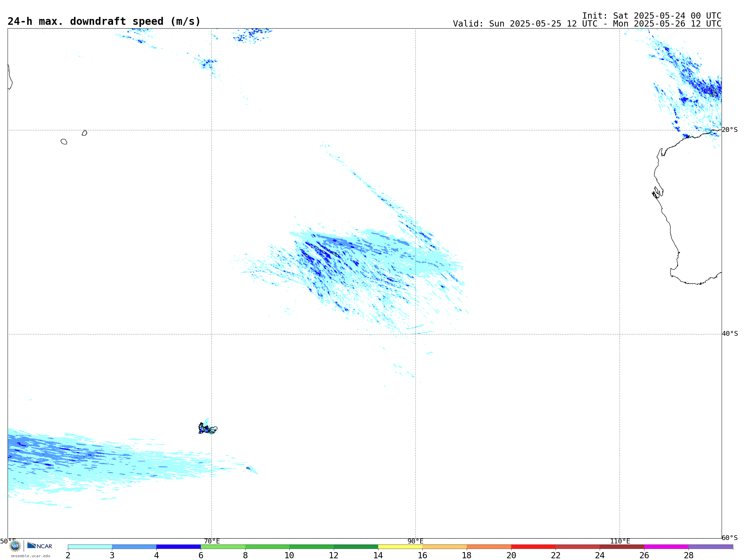Click the colorbar tick label 2
Viewport: 744px width, 560px height.
pyautogui.click(x=68, y=556)
